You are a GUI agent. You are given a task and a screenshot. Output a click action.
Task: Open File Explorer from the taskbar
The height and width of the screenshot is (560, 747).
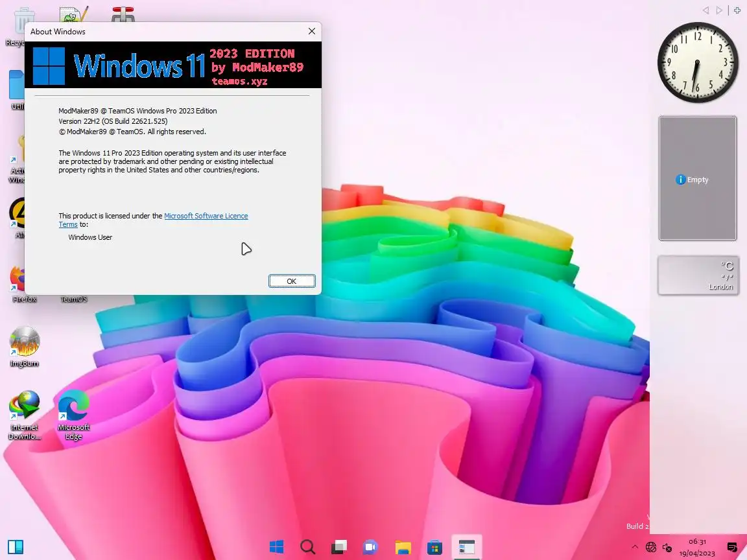(403, 546)
